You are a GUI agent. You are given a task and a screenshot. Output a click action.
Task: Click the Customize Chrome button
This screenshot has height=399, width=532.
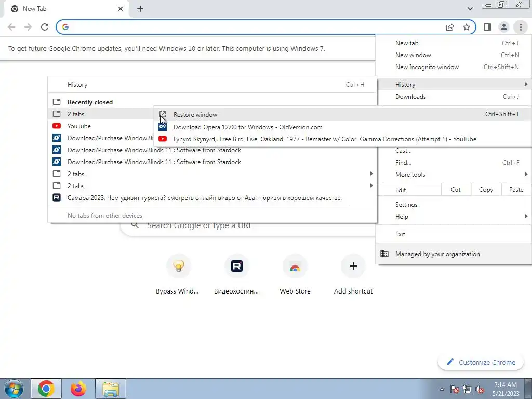[481, 362]
